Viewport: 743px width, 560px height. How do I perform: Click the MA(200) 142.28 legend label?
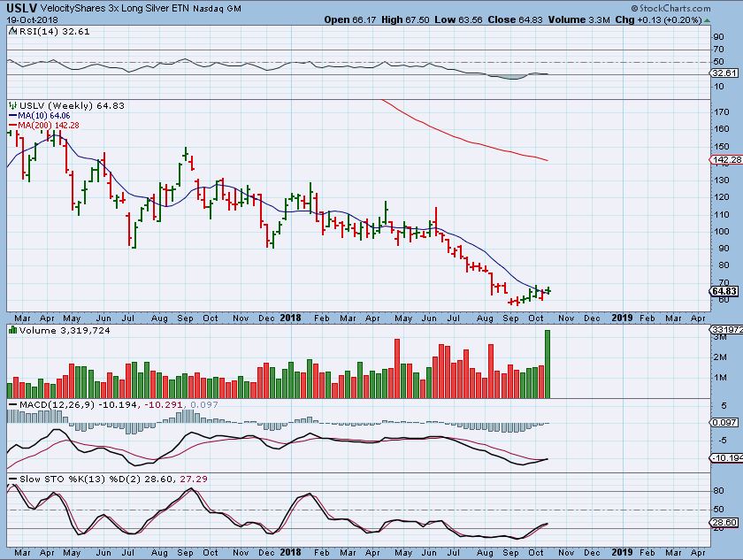pos(49,126)
